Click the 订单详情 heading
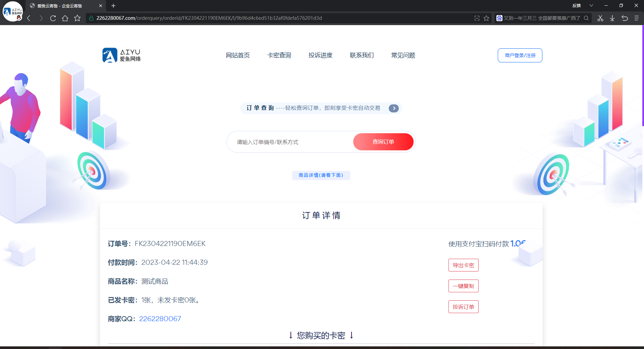This screenshot has width=644, height=349. 321,215
